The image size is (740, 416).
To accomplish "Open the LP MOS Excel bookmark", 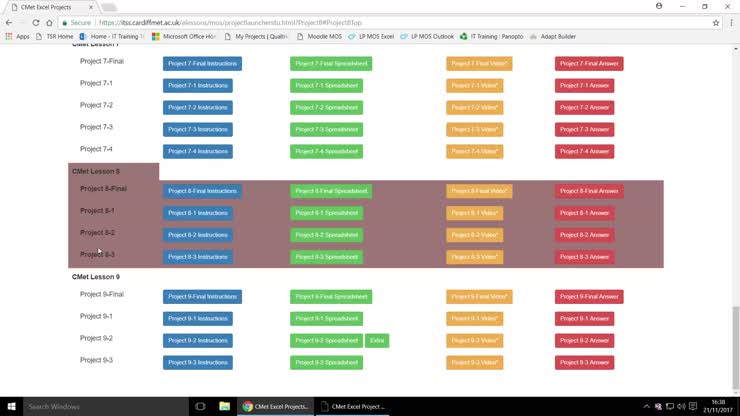I will point(371,36).
